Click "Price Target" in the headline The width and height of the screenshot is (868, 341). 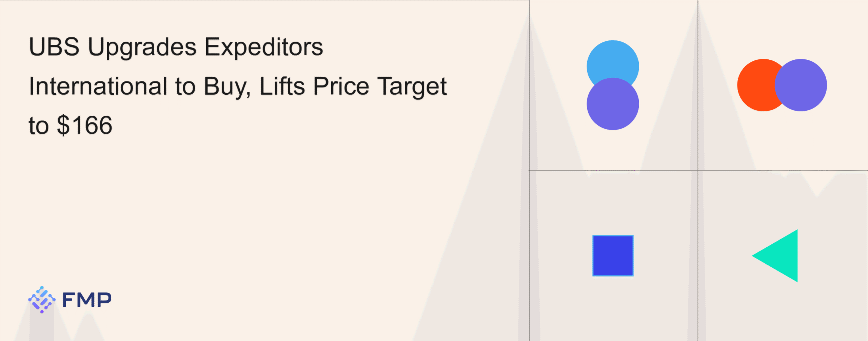coord(380,86)
